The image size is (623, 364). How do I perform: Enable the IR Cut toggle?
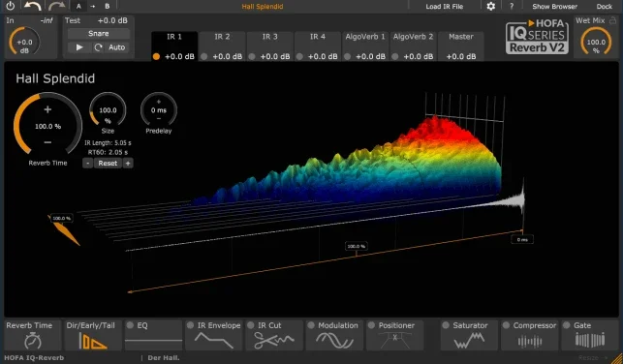point(251,325)
